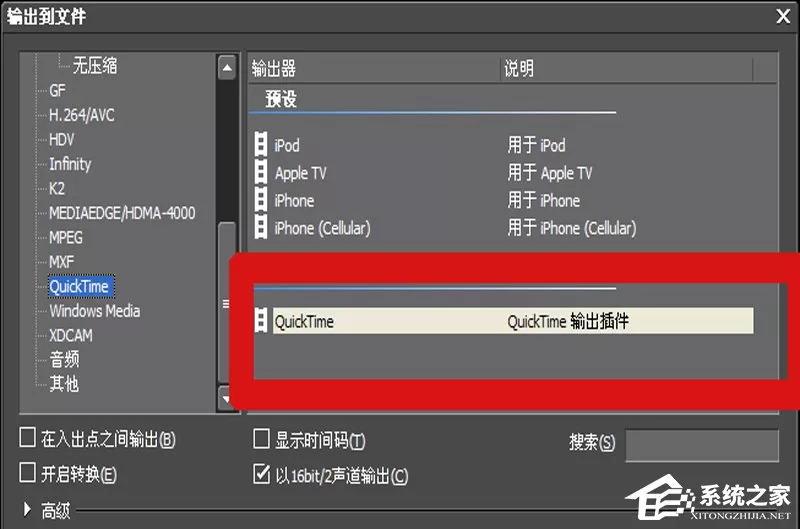The image size is (800, 529).
Task: Select XDCAM in the format tree
Action: tap(71, 336)
